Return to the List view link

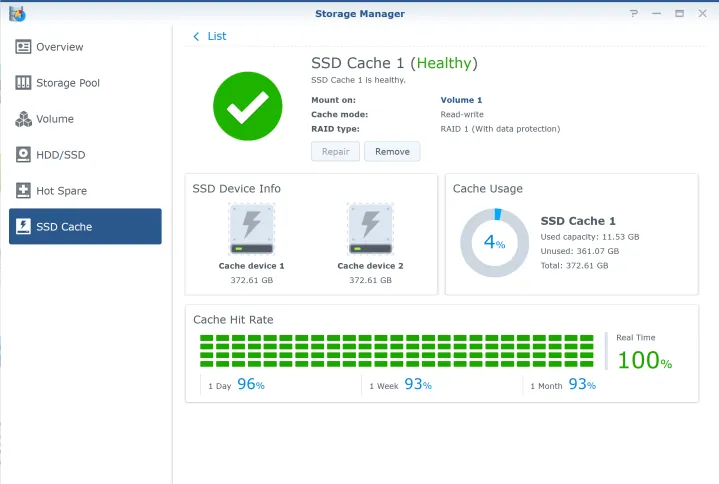216,36
